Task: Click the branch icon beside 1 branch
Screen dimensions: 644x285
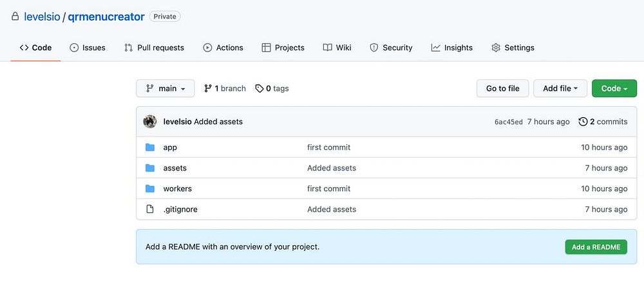Action: pos(208,88)
